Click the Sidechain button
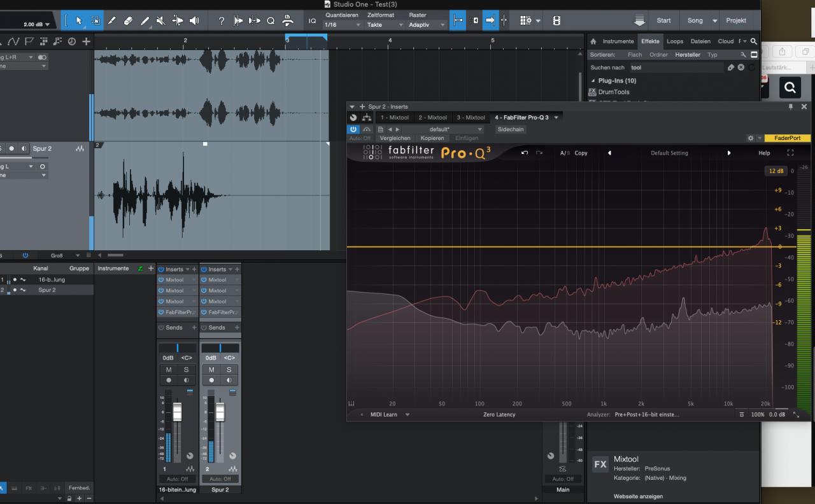This screenshot has width=815, height=504. [x=511, y=129]
